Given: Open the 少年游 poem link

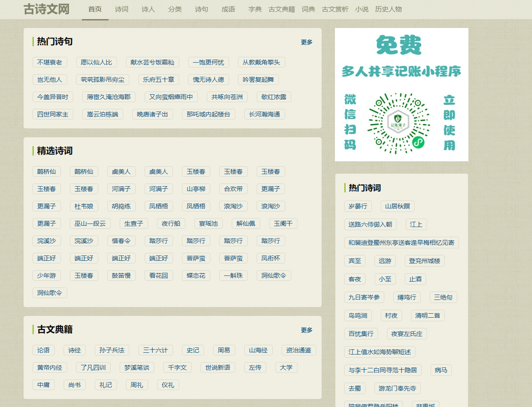Looking at the screenshot, I should 46,275.
